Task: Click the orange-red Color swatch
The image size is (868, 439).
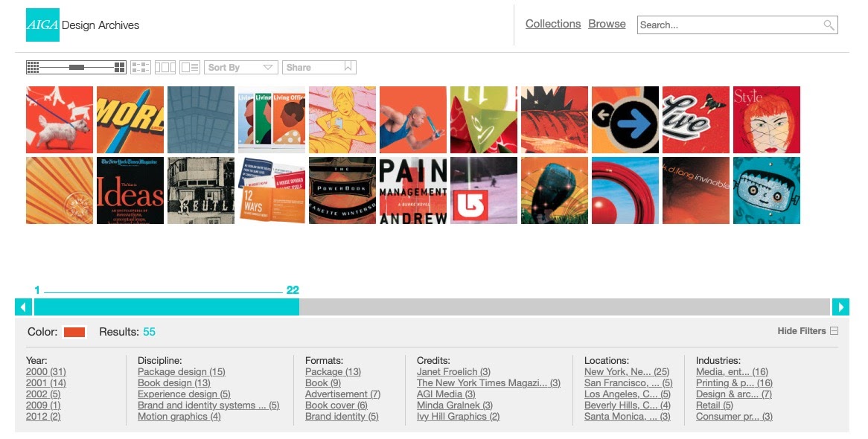Action: (x=74, y=332)
